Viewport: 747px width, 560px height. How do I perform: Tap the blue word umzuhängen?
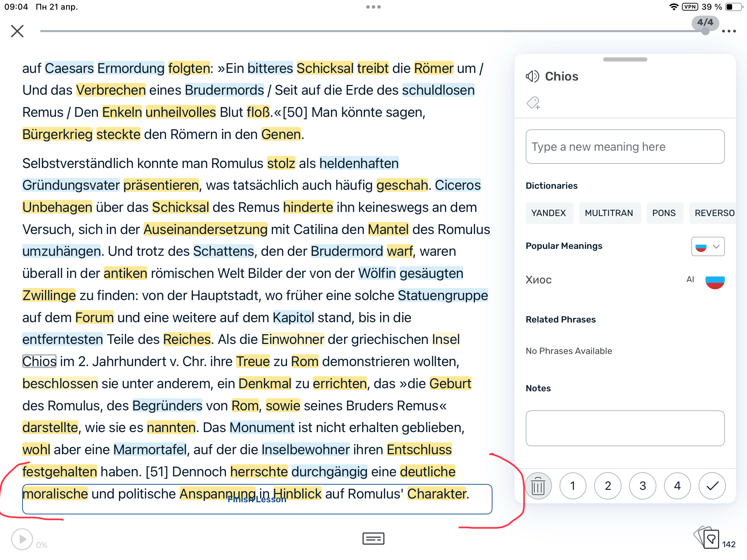pos(62,251)
